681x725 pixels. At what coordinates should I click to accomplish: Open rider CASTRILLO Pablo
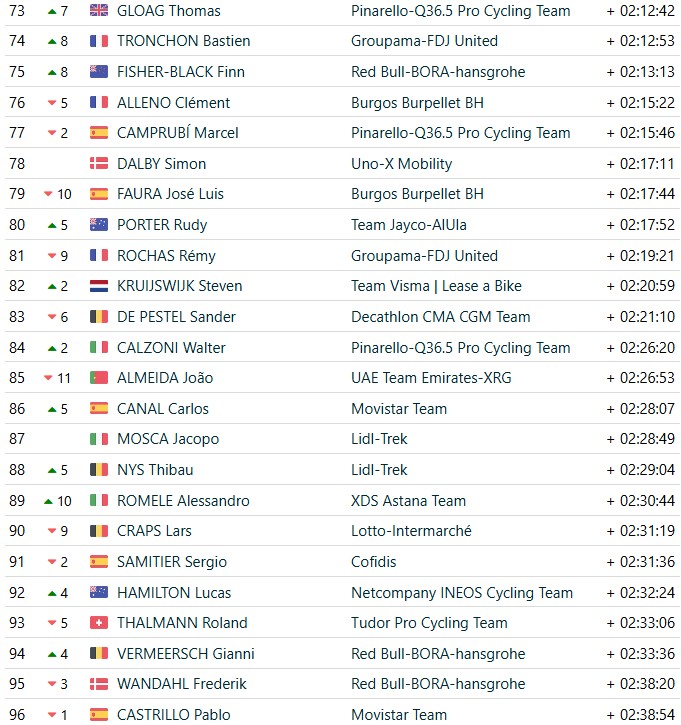[x=173, y=714]
